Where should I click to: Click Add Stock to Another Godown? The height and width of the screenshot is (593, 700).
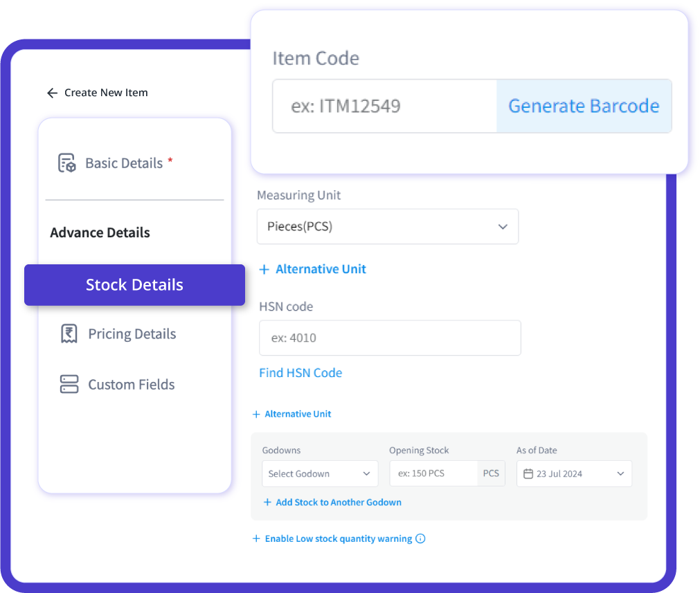[339, 502]
